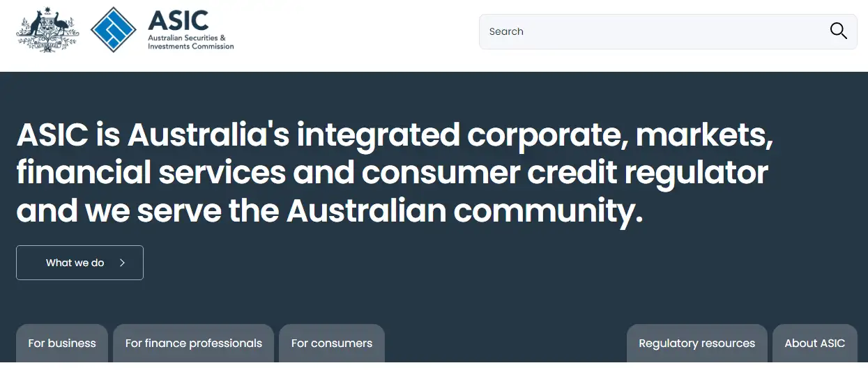Click the What we do button
The image size is (868, 370).
[x=79, y=263]
